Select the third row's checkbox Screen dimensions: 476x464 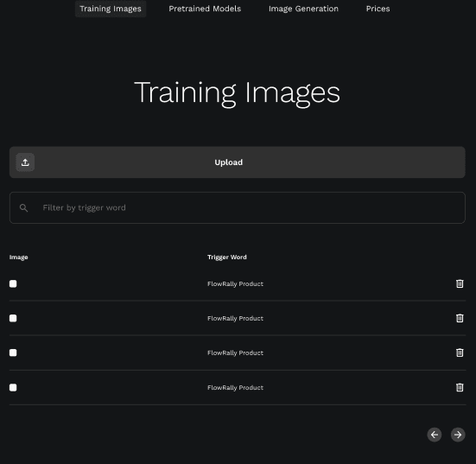pyautogui.click(x=13, y=353)
